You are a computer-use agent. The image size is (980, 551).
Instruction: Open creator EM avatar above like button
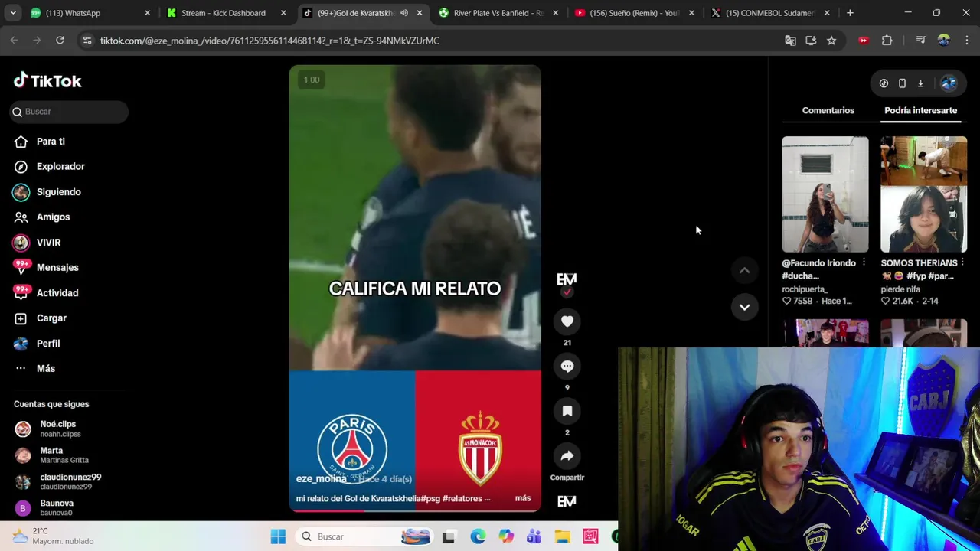567,280
